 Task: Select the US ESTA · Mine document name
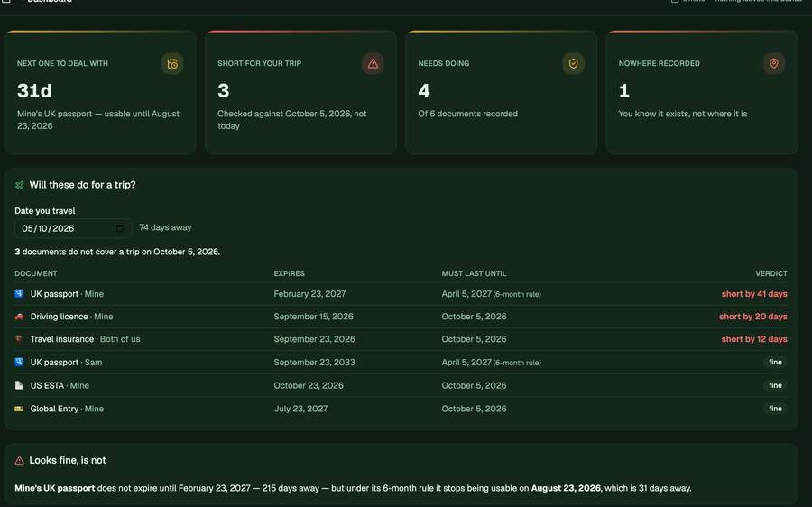pos(60,385)
